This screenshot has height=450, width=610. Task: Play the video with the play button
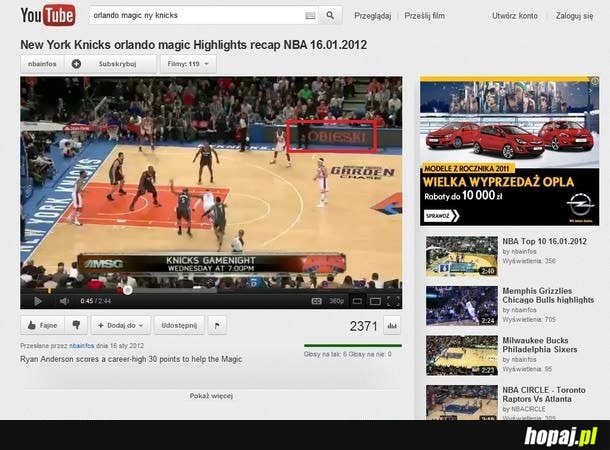pyautogui.click(x=38, y=301)
